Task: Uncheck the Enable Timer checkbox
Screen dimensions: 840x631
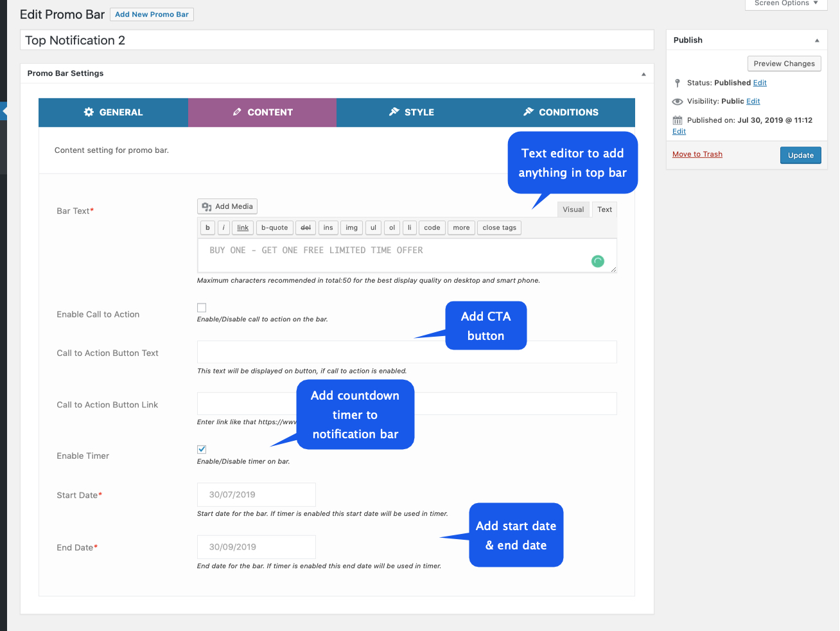Action: click(202, 449)
